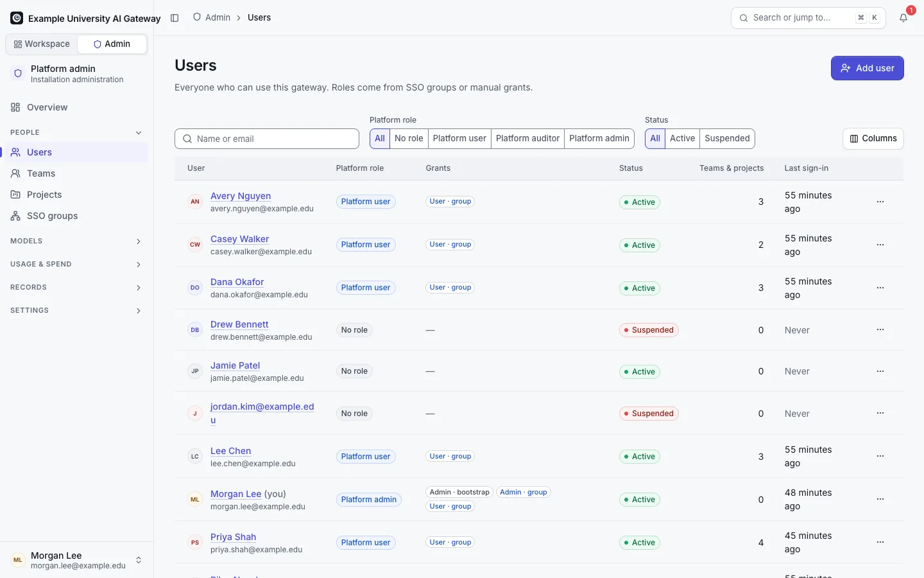Expand the MODELS sidebar section
Screen dimensions: 924x578
pyautogui.click(x=76, y=241)
